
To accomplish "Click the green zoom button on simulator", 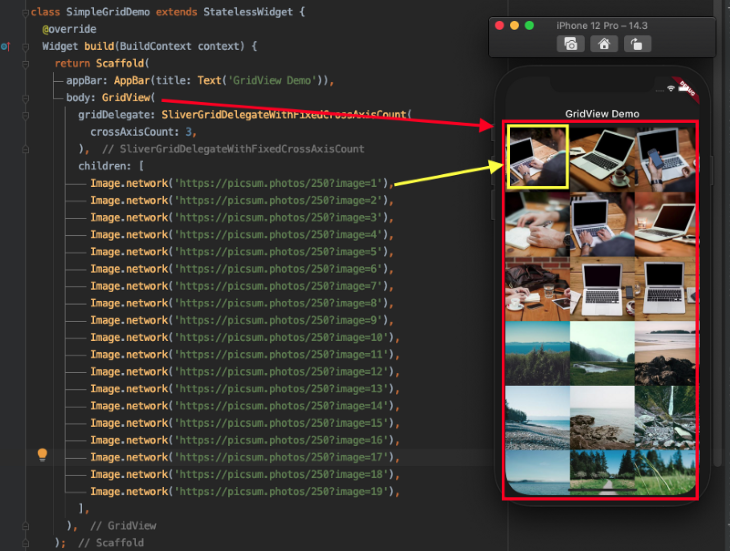I will (x=529, y=25).
